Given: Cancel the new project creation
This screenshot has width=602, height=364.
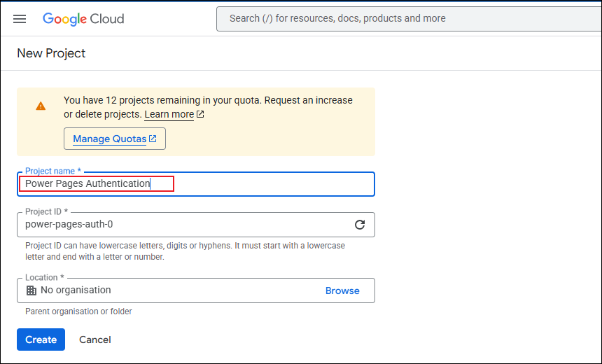Looking at the screenshot, I should click(95, 339).
